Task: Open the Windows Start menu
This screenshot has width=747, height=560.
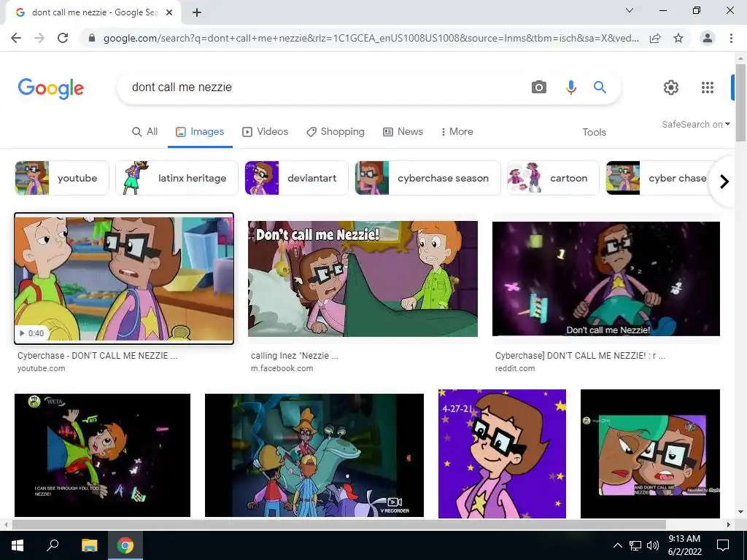Action: pyautogui.click(x=18, y=545)
